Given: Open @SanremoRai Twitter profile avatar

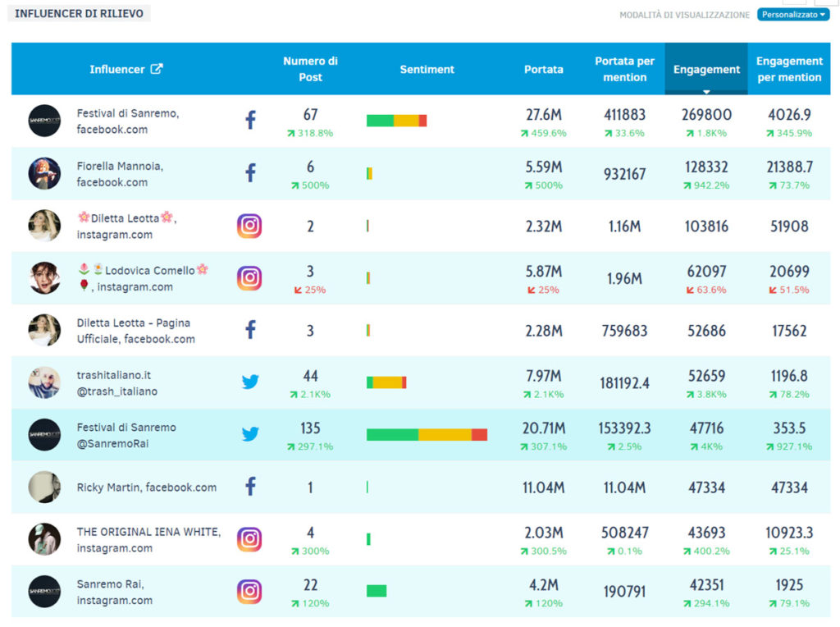Looking at the screenshot, I should coord(44,435).
